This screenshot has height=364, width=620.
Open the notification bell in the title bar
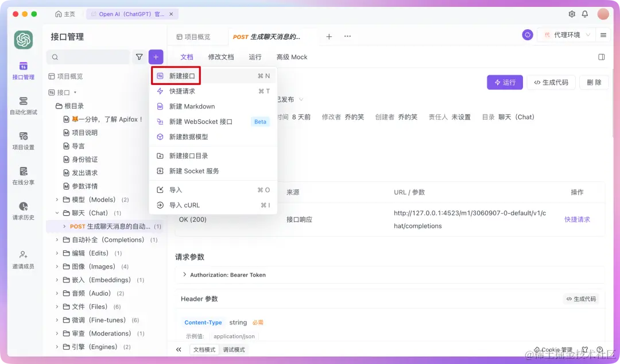(x=584, y=13)
